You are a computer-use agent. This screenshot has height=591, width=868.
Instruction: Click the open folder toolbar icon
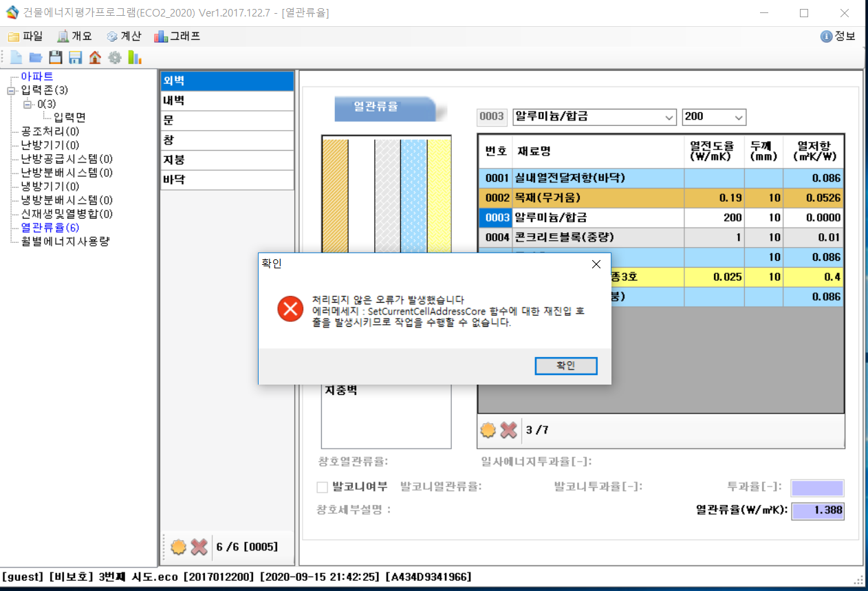click(36, 58)
